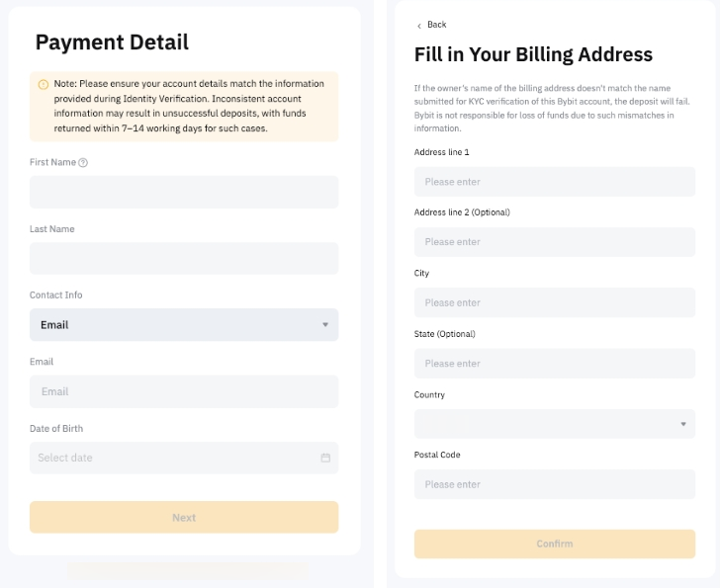Click the calendar icon in Date of Birth
Screen dimensions: 721x588
(x=325, y=458)
